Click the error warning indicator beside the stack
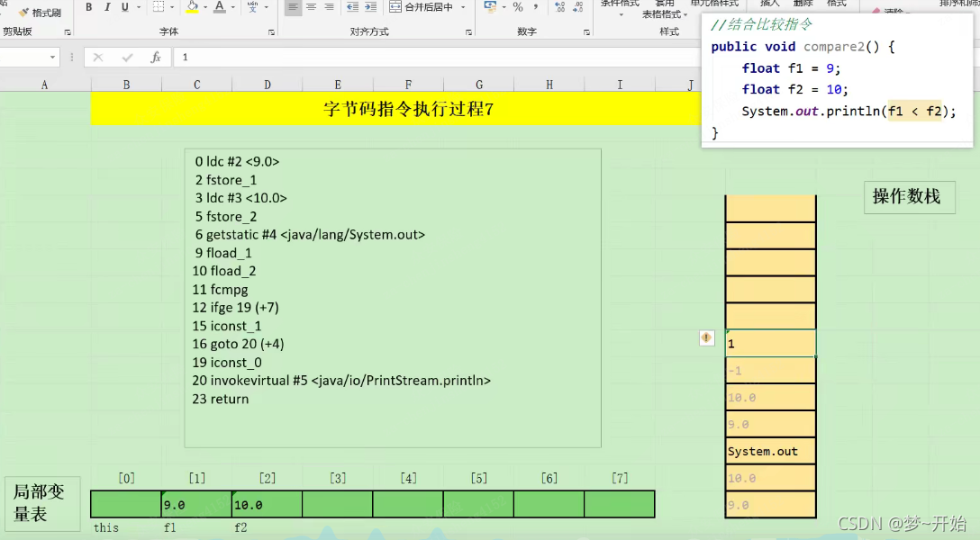 706,337
